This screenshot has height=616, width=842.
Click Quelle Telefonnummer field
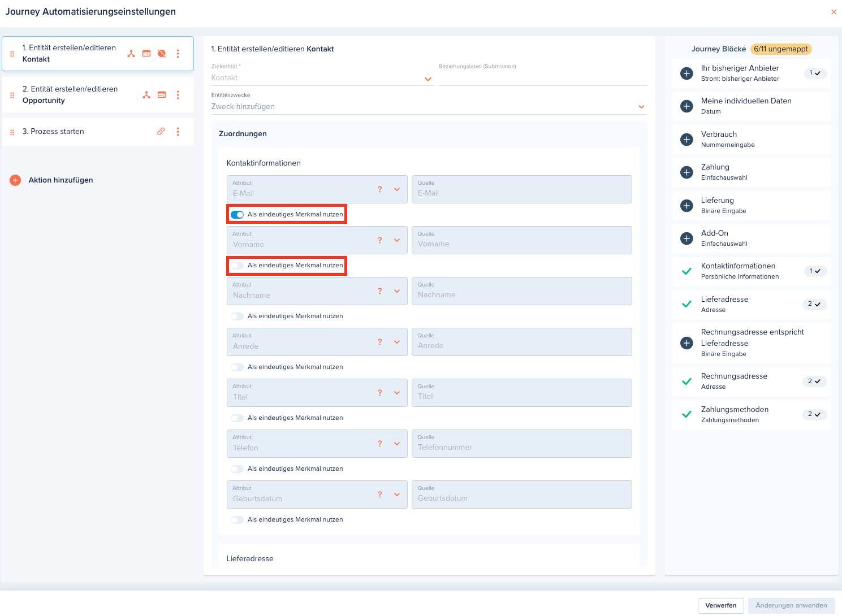tap(522, 444)
